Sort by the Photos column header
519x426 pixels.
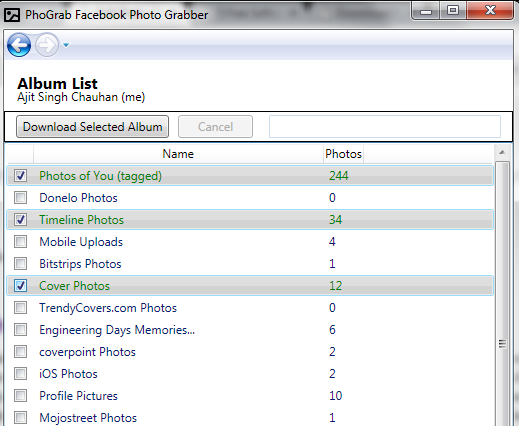(x=343, y=154)
